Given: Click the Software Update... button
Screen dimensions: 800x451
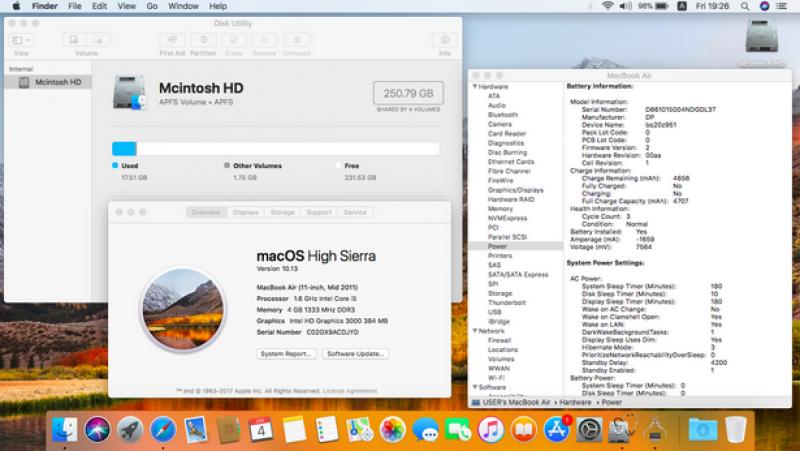Looking at the screenshot, I should pyautogui.click(x=356, y=354).
